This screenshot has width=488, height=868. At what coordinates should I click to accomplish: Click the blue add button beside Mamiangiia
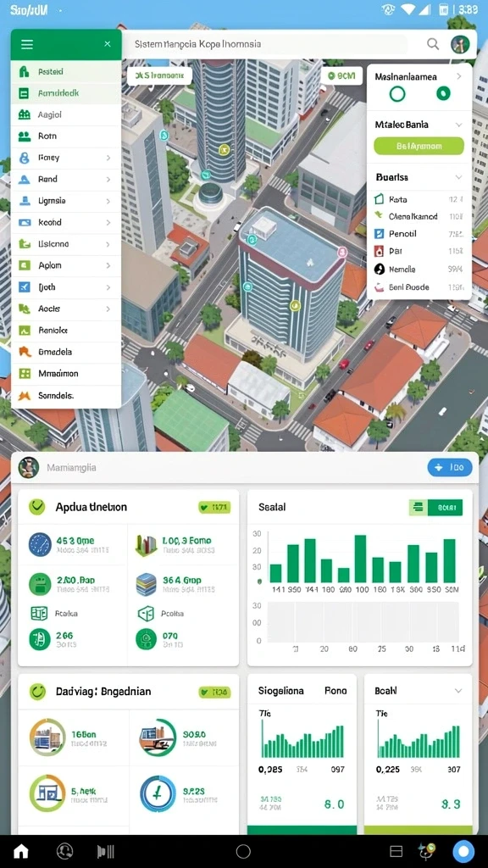[450, 467]
